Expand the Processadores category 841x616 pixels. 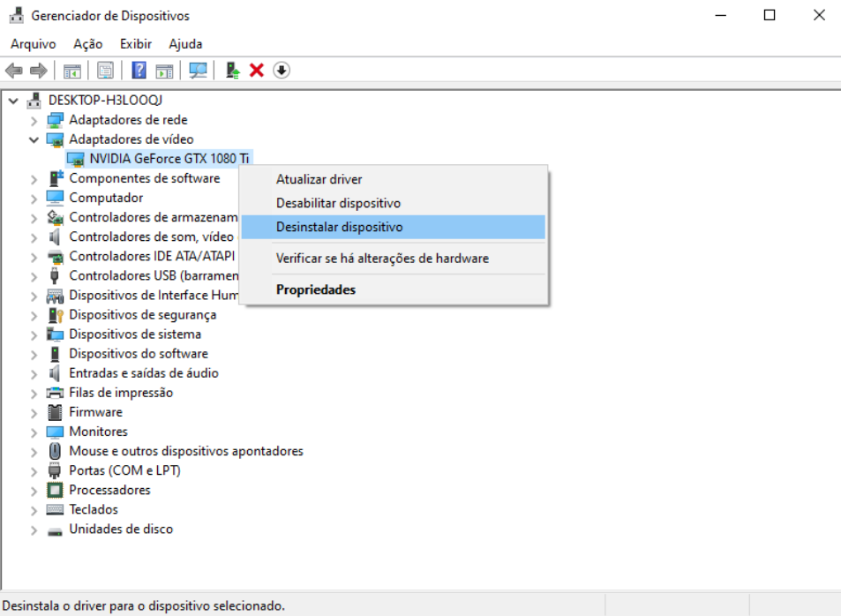click(x=33, y=489)
